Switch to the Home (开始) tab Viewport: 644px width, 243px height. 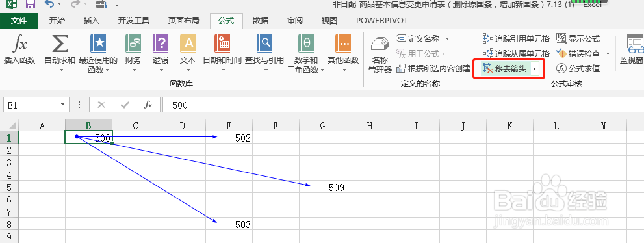pos(57,21)
